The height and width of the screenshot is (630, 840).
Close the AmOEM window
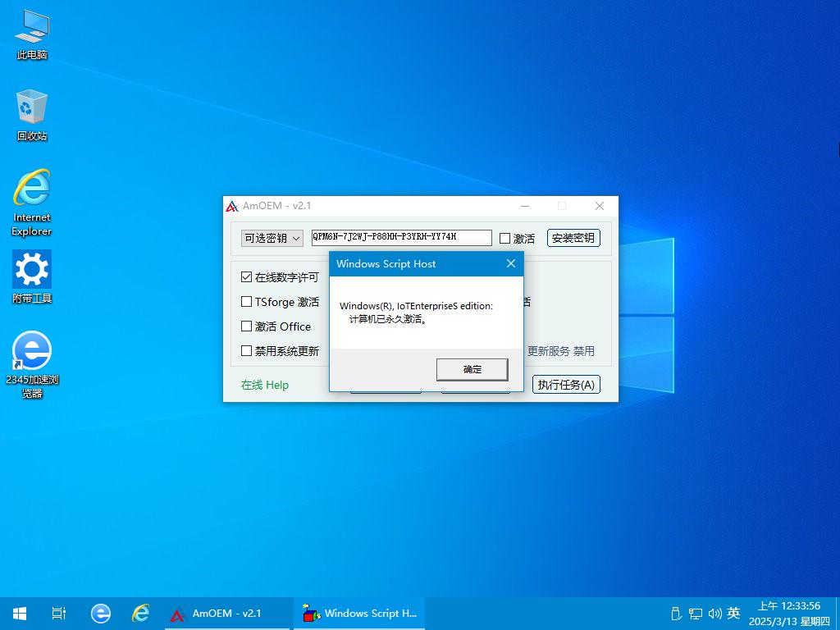coord(600,206)
